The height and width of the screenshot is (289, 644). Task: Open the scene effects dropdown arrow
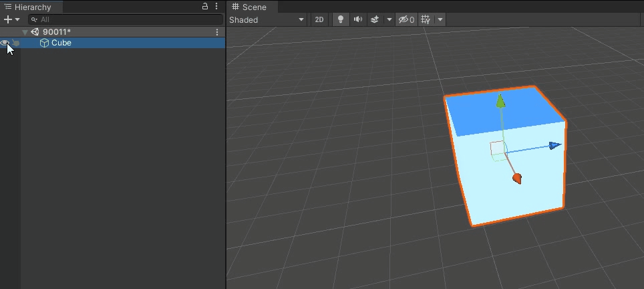(x=389, y=19)
